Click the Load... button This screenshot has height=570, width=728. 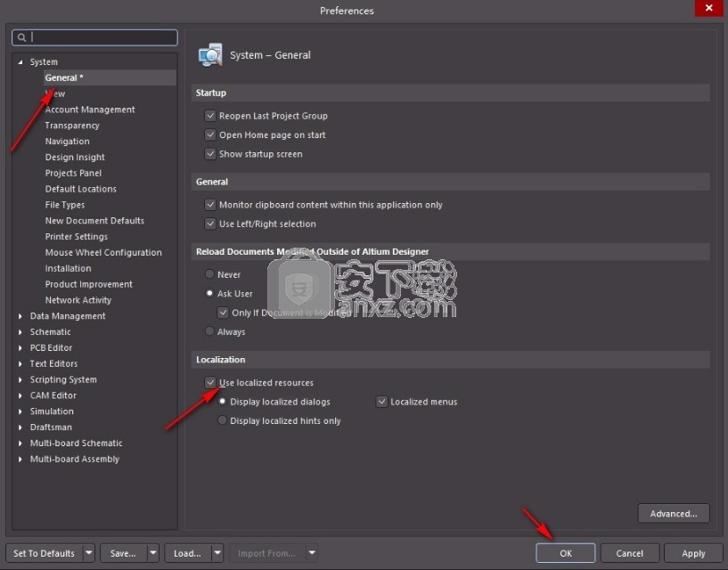[188, 553]
